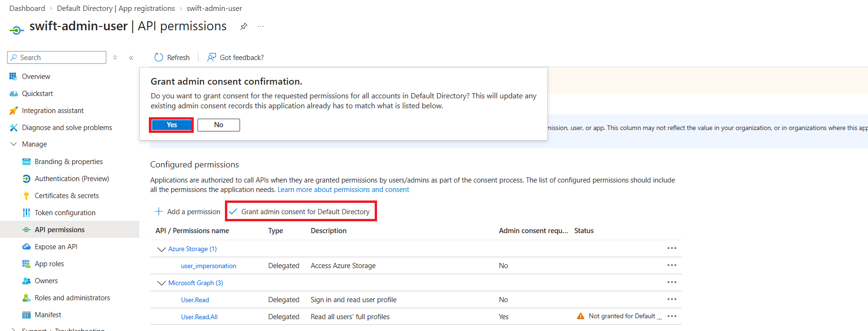Click the warning icon on User.Read.All status
The height and width of the screenshot is (331, 868).
pyautogui.click(x=581, y=316)
